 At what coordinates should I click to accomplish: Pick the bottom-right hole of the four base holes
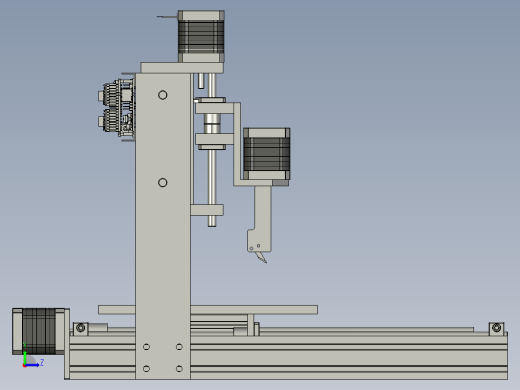tap(179, 369)
